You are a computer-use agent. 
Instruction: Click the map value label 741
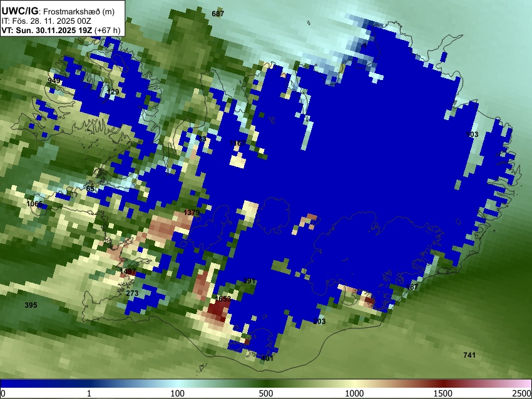[469, 355]
